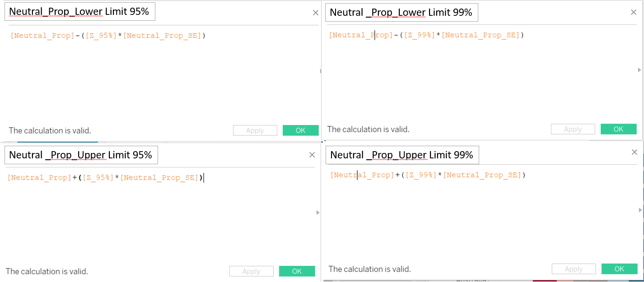Screen dimensions: 644x282
Task: Click Apply in the Lower Limit 99% dialog
Action: point(573,129)
